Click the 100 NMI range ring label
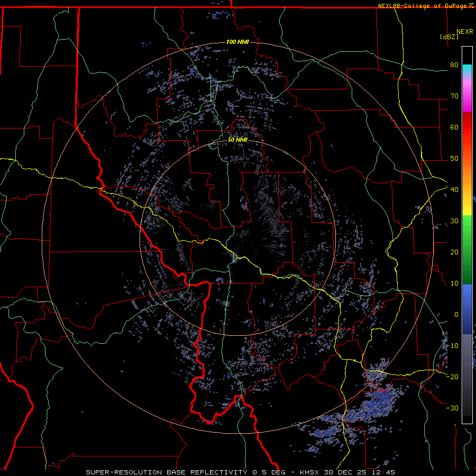 237,42
